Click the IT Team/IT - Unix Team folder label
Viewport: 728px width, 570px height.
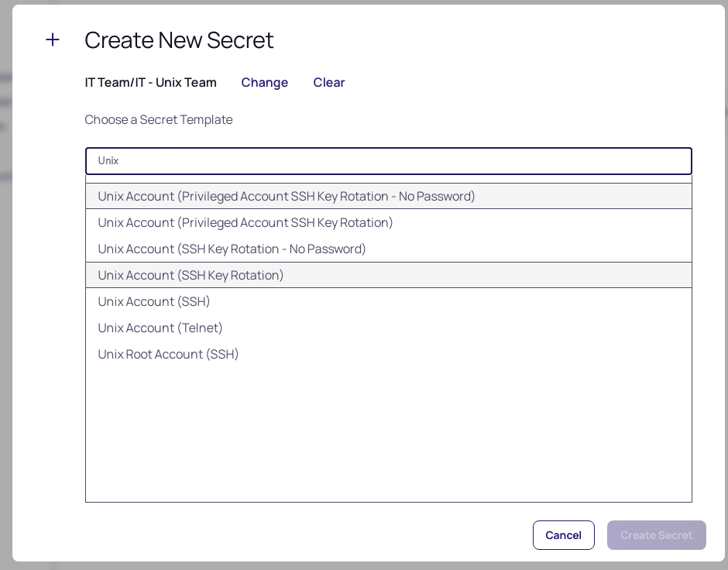[x=150, y=82]
